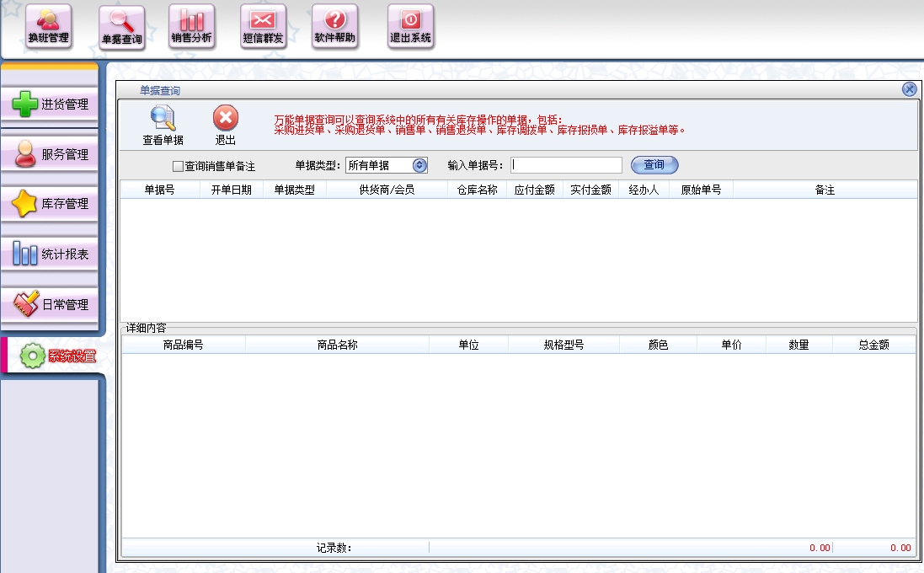This screenshot has height=573, width=924.
Task: Click the 单据查询 toolbar icon
Action: point(121,28)
